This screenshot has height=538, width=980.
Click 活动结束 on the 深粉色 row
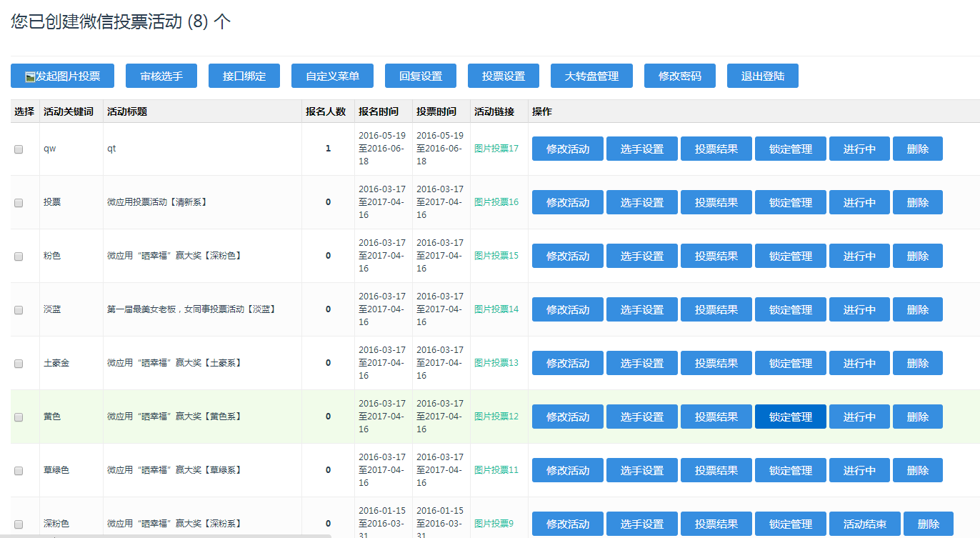[864, 523]
